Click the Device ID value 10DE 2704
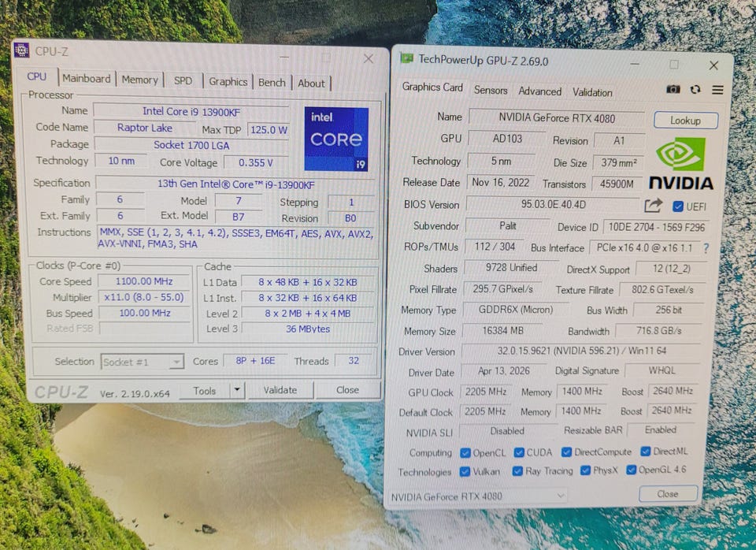This screenshot has height=550, width=756. click(656, 227)
